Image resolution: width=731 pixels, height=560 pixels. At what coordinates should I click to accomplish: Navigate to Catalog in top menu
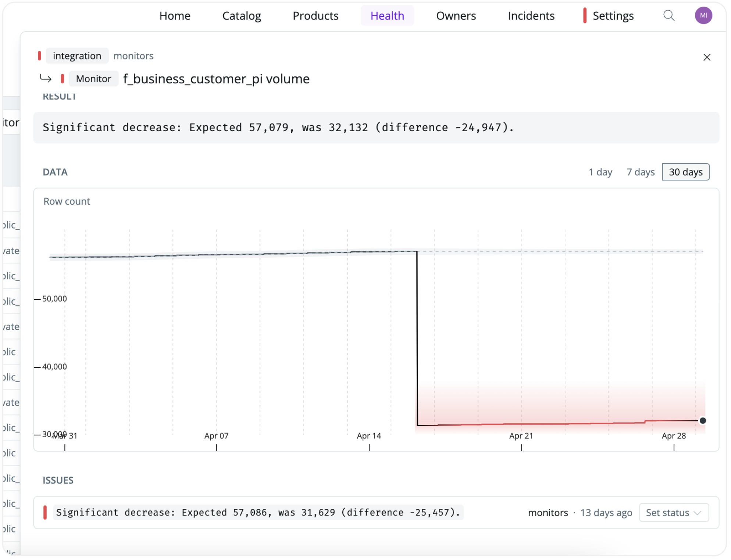pyautogui.click(x=242, y=16)
